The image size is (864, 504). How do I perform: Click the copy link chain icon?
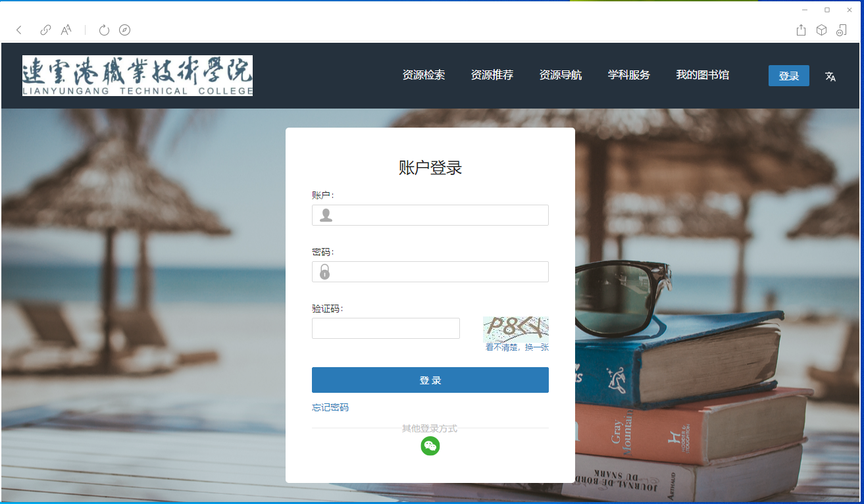(45, 30)
